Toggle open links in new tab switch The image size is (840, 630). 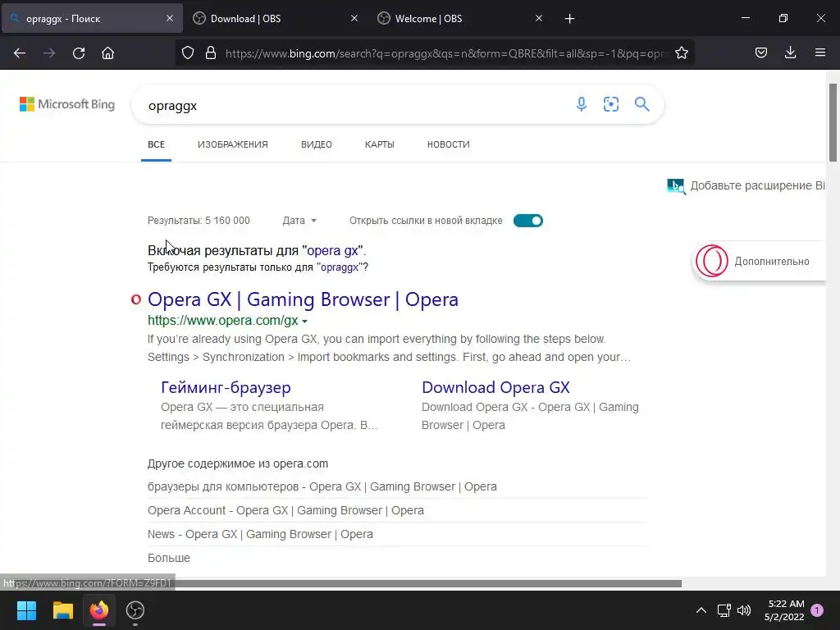(528, 221)
